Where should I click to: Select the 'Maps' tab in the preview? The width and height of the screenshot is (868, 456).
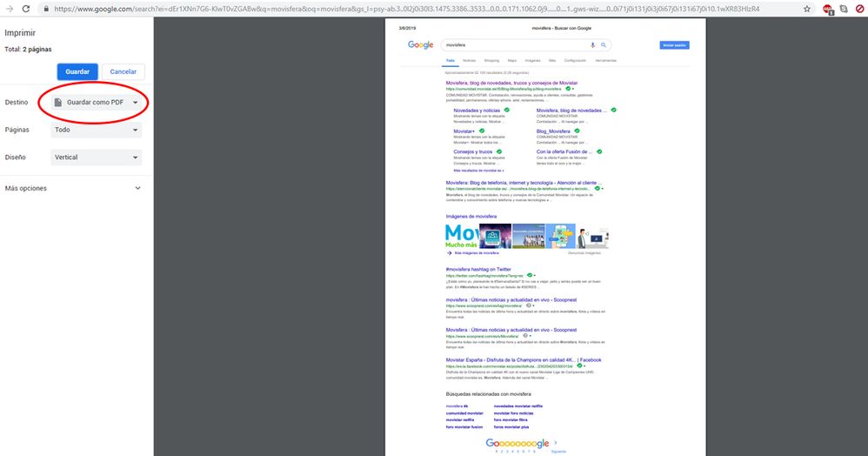(512, 60)
